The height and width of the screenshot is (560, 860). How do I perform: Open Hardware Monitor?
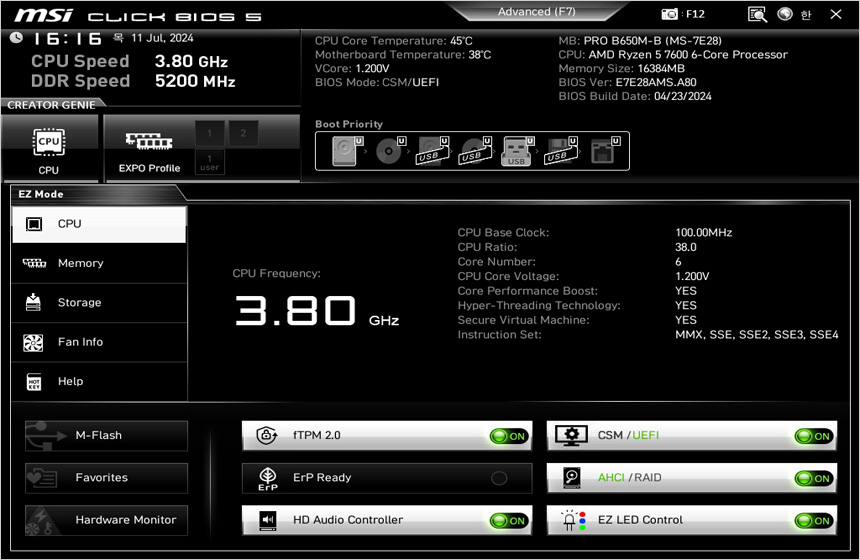coord(106,521)
